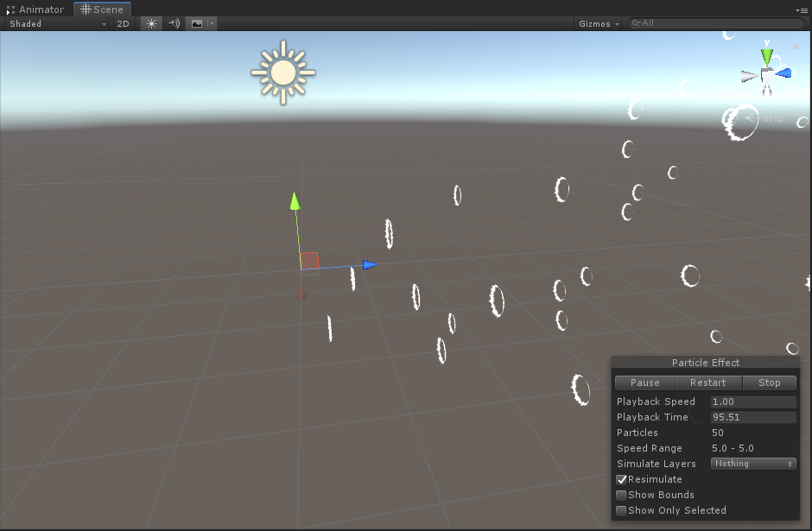Click the green Y axis cone on orientation gizmo
The image size is (812, 531).
(767, 56)
